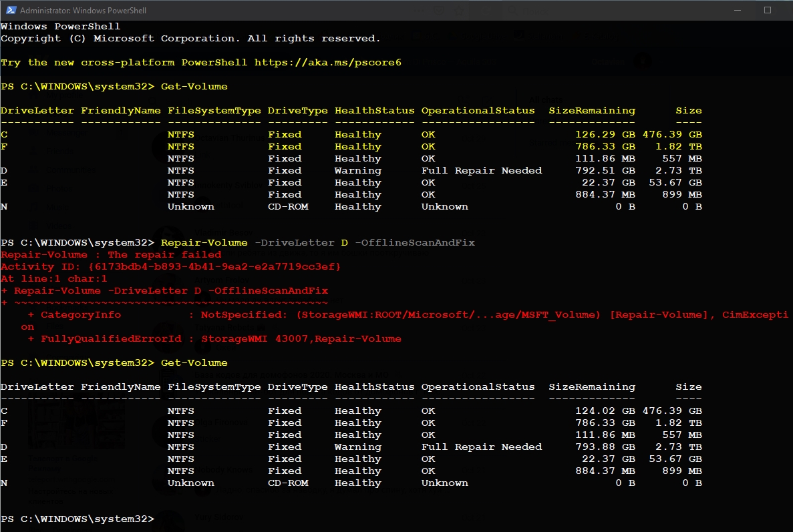Click the 'Copyright (C) Microsoft Corporation' line
Screen dimensions: 793x532
tap(190, 39)
